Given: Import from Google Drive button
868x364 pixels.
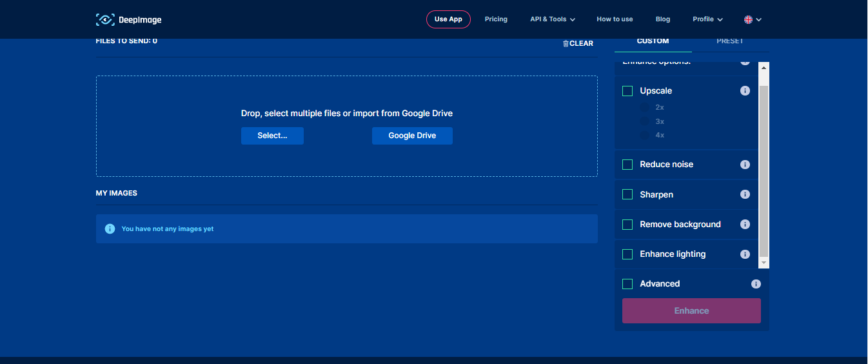Looking at the screenshot, I should [x=412, y=136].
